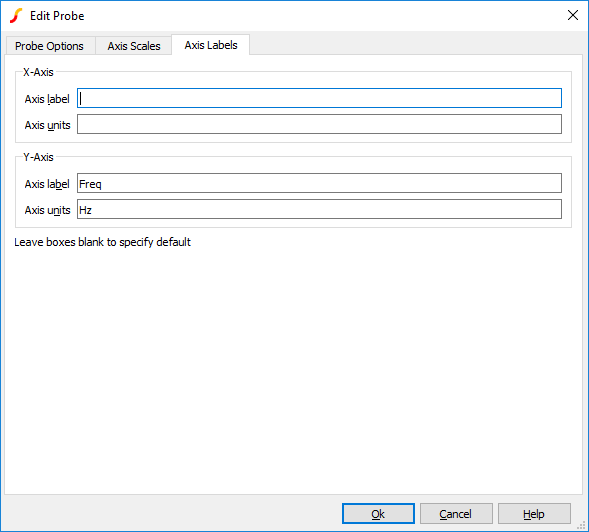
Task: Click the Y-Axis label field containing Freq
Action: pos(319,183)
